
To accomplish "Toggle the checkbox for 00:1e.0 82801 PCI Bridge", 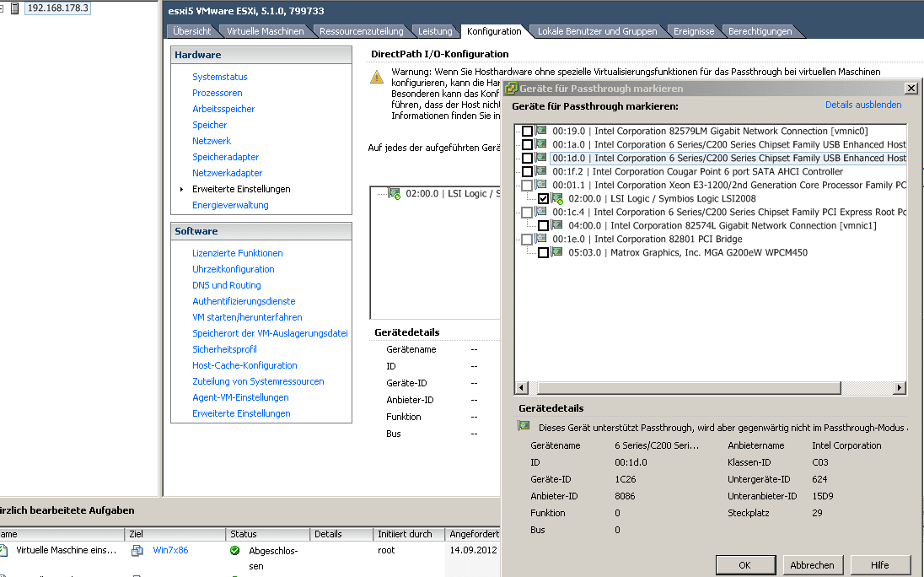I will [x=528, y=240].
